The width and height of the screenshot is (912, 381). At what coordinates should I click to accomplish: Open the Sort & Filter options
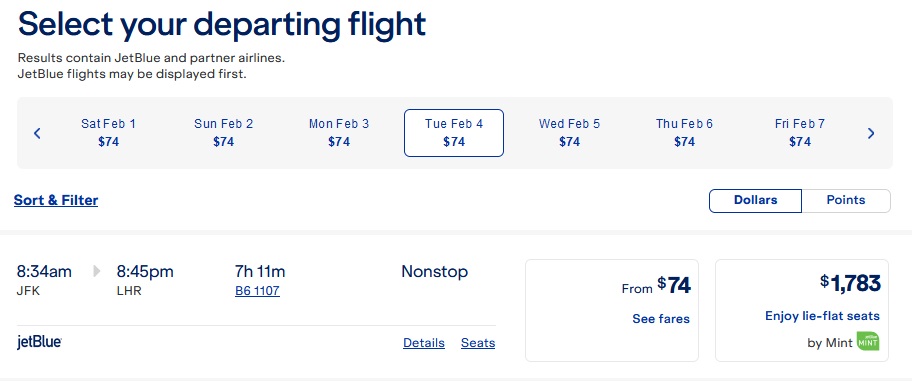(56, 200)
